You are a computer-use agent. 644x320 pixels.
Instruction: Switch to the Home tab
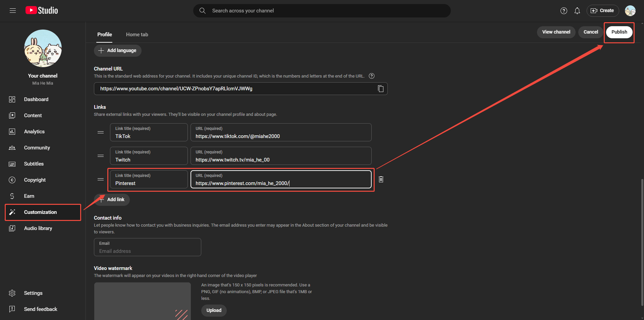tap(137, 35)
